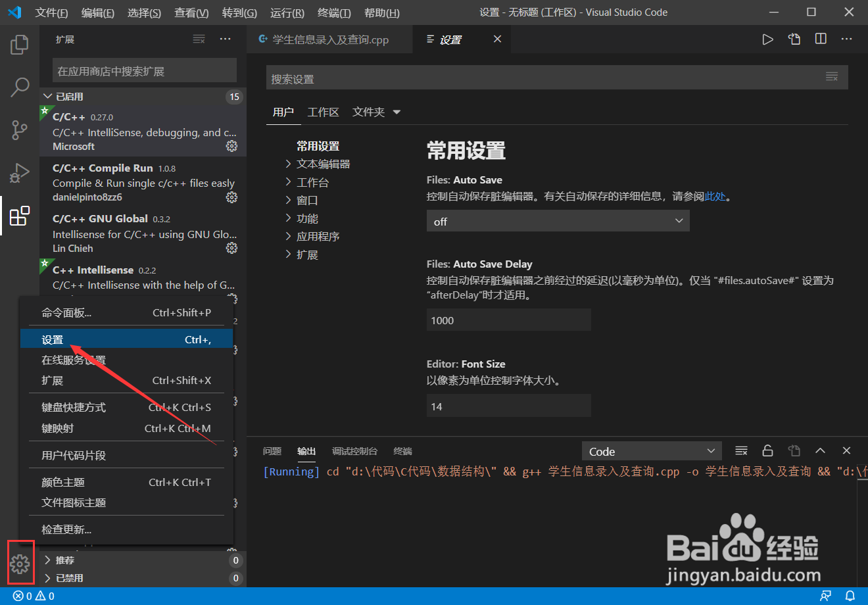
Task: Close the 设置 editor tab
Action: click(497, 39)
